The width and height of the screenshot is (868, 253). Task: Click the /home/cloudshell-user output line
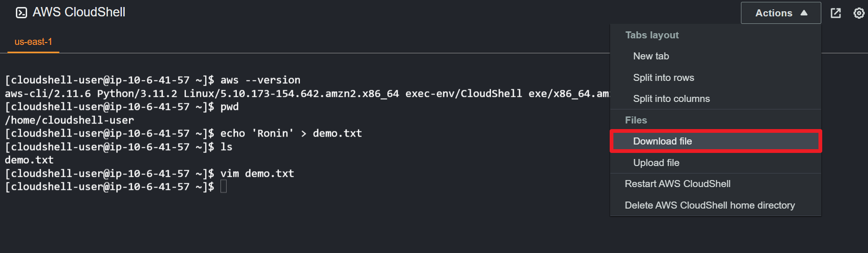(x=69, y=120)
